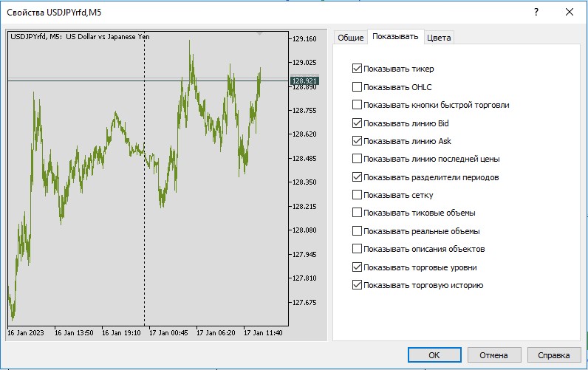Click the 17 Jan 06:20 time label
588x370 pixels.
[216, 332]
